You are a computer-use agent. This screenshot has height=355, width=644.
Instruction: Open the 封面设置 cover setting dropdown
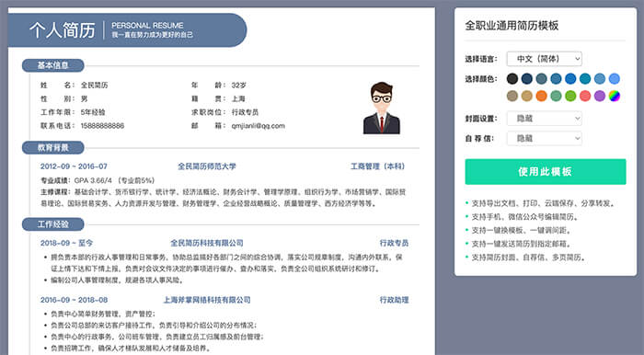pos(545,119)
